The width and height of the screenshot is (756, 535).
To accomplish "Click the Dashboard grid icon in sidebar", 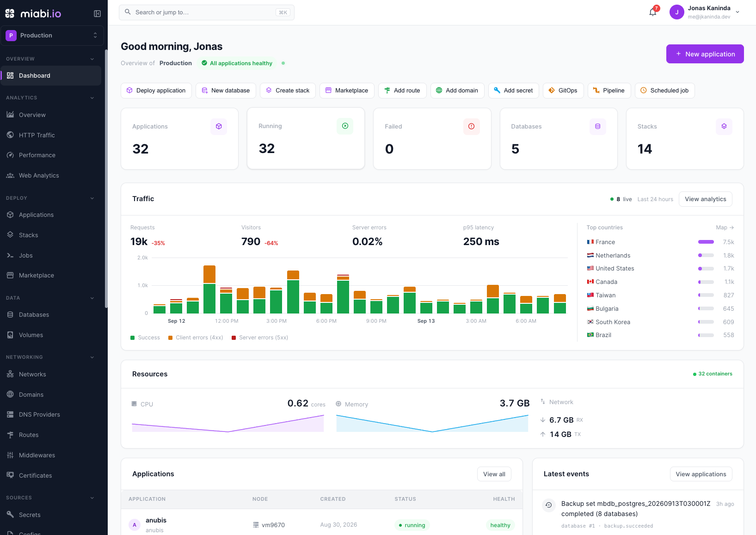I will click(x=10, y=75).
